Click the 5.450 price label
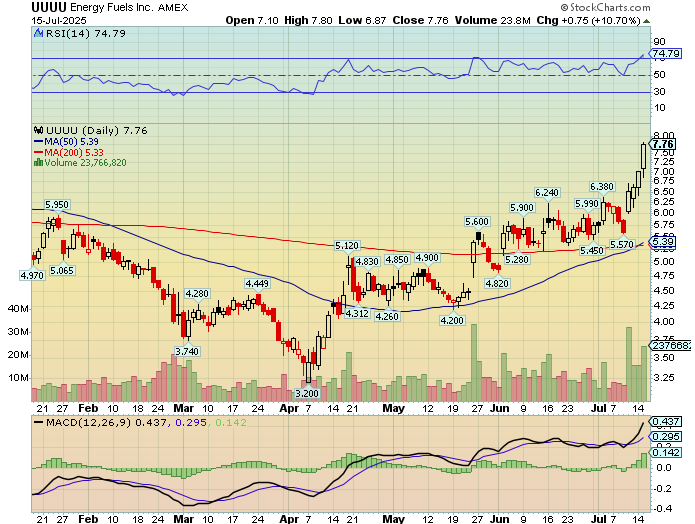This screenshot has width=695, height=524. (592, 250)
